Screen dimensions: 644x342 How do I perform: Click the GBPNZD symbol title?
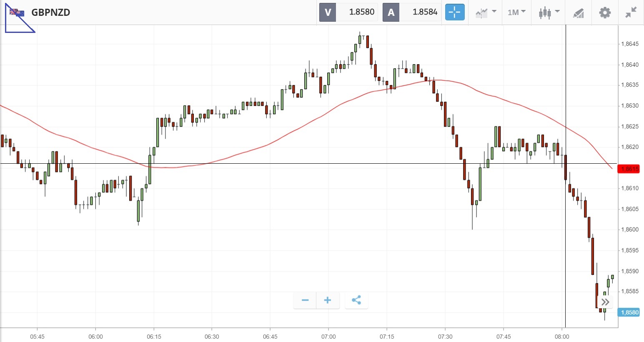point(51,12)
